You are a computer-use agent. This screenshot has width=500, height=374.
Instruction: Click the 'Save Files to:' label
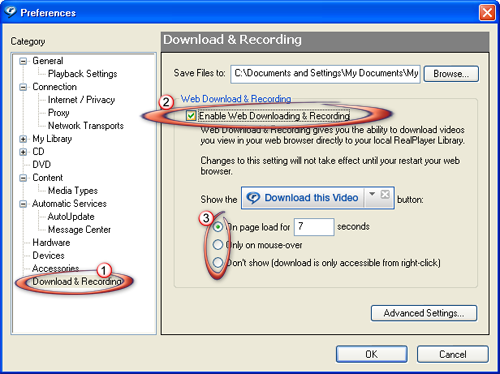pos(200,73)
